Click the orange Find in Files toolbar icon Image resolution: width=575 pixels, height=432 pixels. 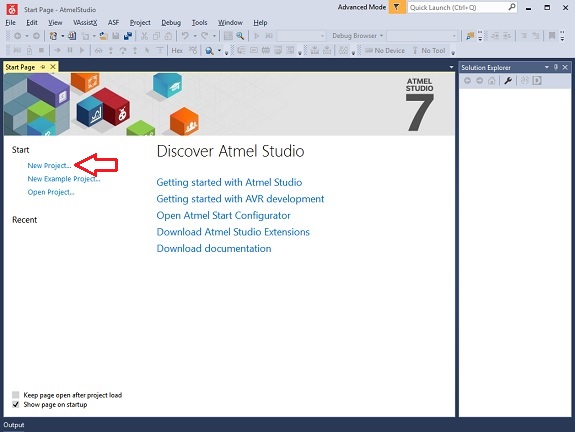470,36
